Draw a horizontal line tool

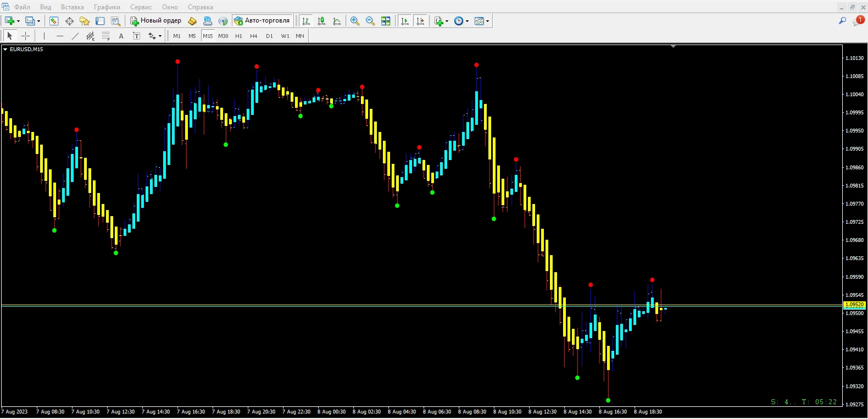click(60, 36)
